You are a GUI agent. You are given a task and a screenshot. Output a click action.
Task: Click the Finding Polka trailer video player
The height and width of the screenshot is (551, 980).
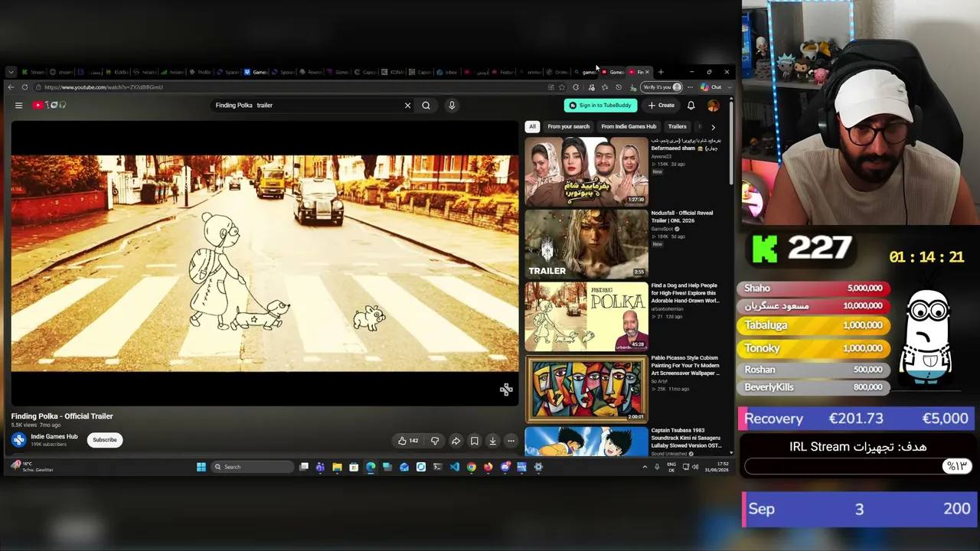click(x=265, y=263)
